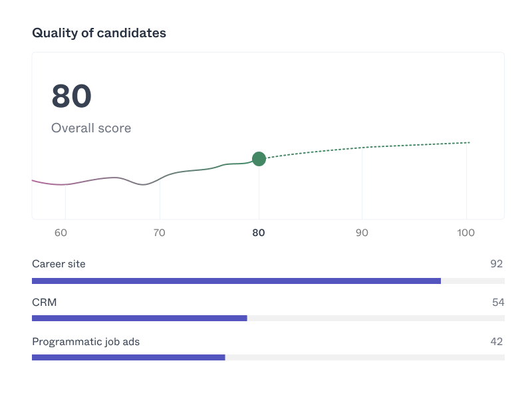Click the large 80 score number
The height and width of the screenshot is (399, 532).
point(71,96)
